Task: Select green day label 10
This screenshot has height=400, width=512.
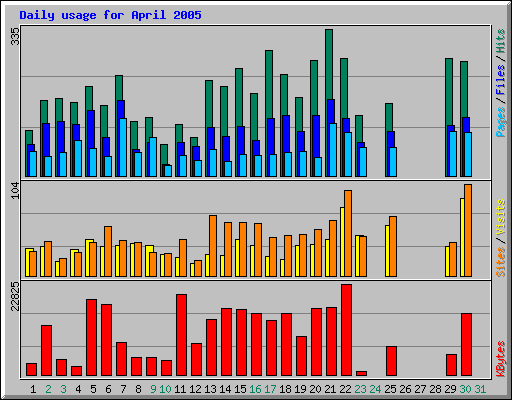Action: click(x=165, y=389)
